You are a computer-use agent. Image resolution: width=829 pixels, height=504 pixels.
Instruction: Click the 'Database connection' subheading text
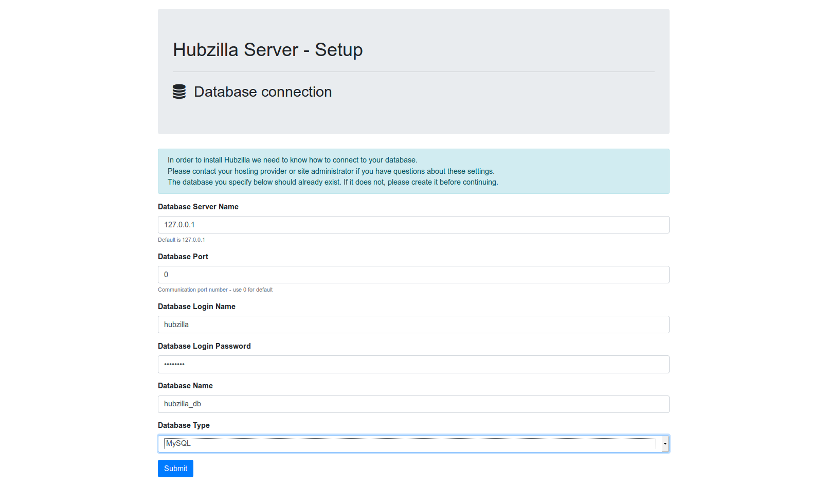(263, 92)
